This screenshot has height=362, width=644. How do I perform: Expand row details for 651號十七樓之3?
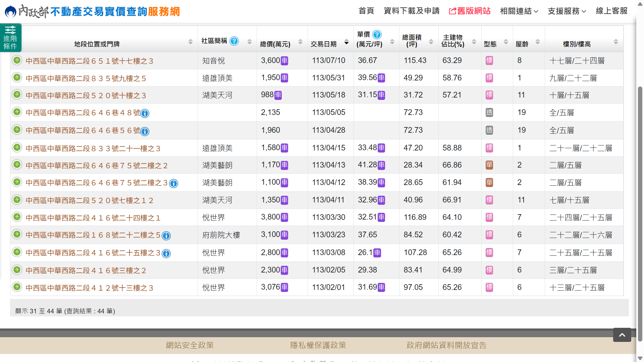point(17,60)
